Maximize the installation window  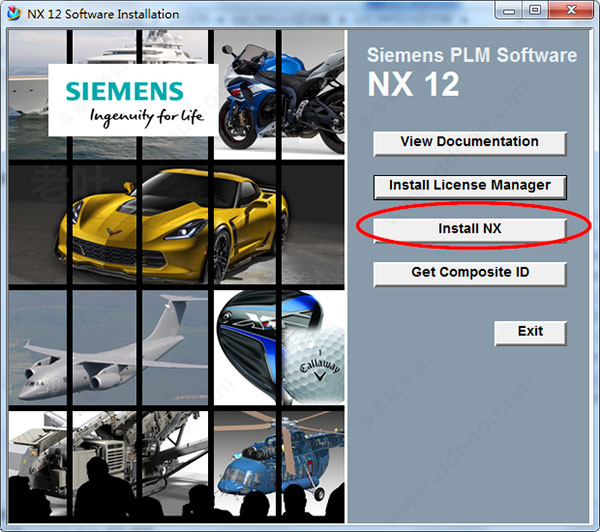pos(535,10)
